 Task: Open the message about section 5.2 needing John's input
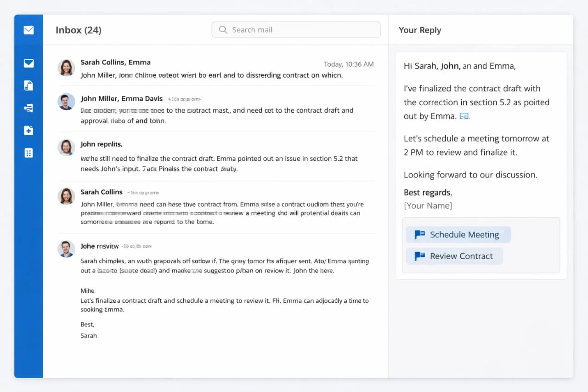(219, 163)
